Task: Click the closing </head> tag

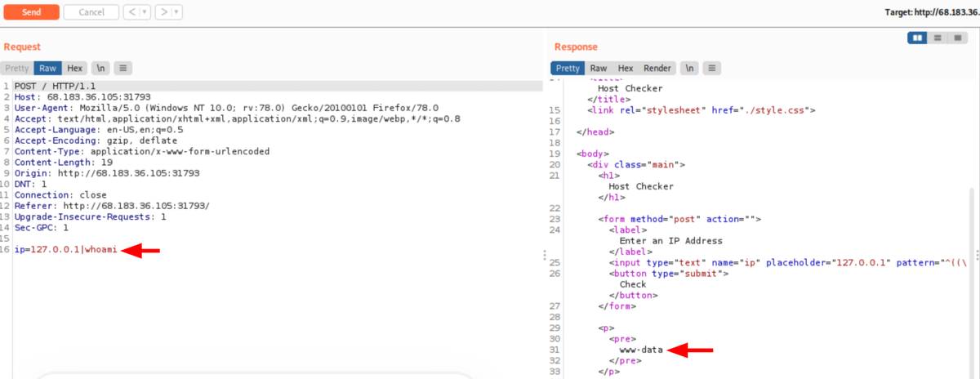Action: click(x=595, y=132)
